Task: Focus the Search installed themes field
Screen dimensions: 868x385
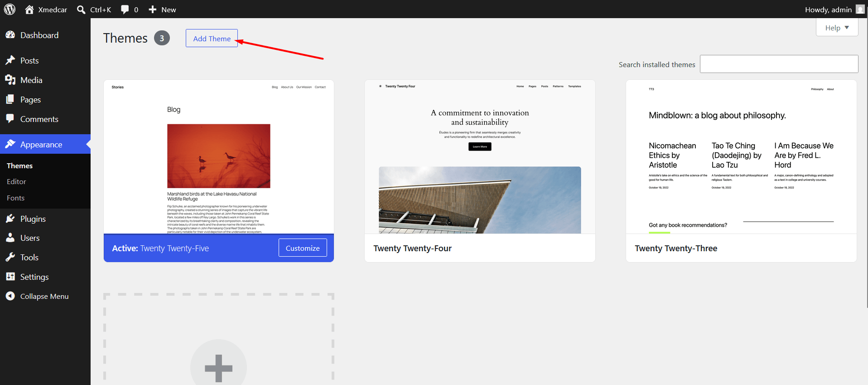Action: pyautogui.click(x=779, y=64)
